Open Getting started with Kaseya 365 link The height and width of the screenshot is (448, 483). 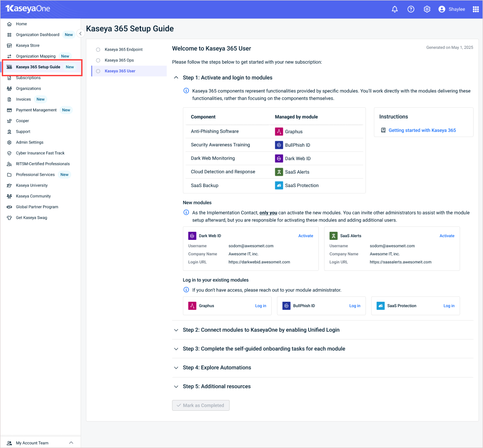click(422, 130)
